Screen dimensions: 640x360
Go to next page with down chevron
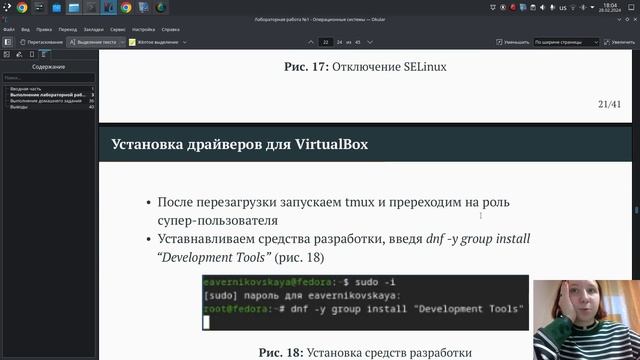[x=370, y=42]
